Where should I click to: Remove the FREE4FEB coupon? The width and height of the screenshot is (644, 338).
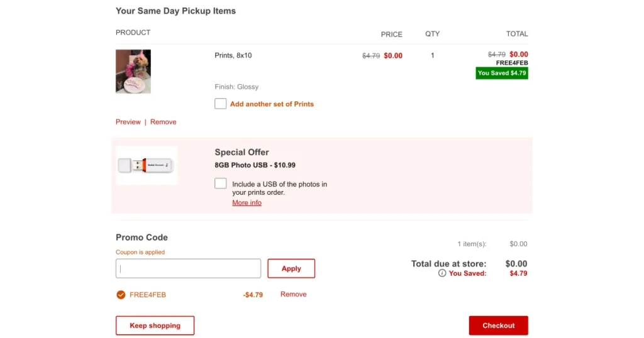click(x=293, y=295)
